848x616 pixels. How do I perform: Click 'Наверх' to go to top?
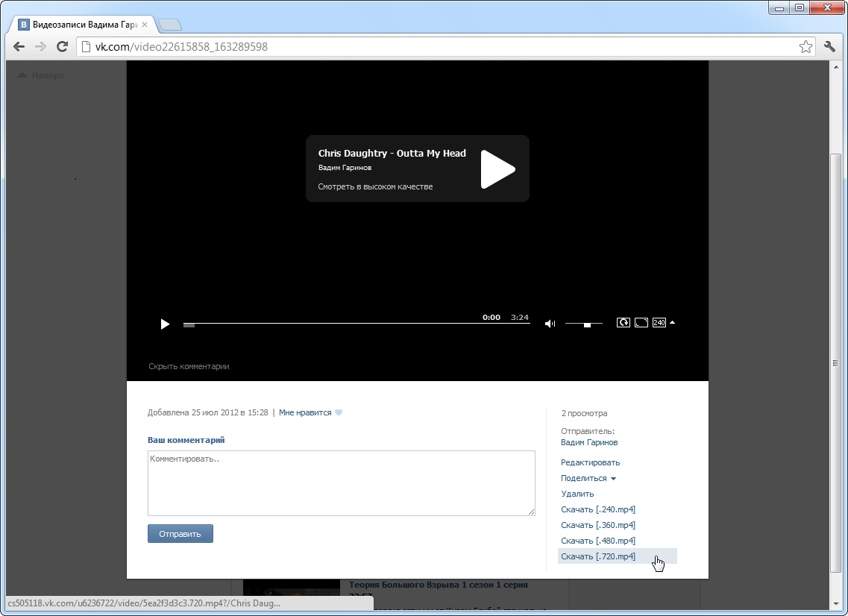coord(41,75)
